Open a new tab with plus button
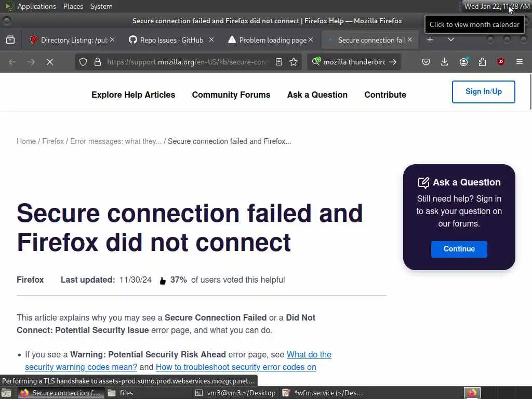The width and height of the screenshot is (532, 399). click(430, 39)
